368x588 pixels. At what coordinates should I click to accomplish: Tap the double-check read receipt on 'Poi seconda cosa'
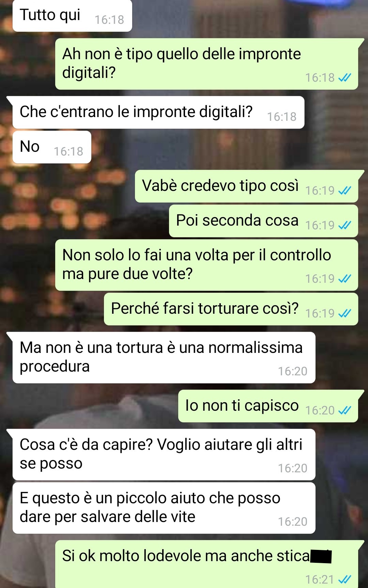(344, 225)
